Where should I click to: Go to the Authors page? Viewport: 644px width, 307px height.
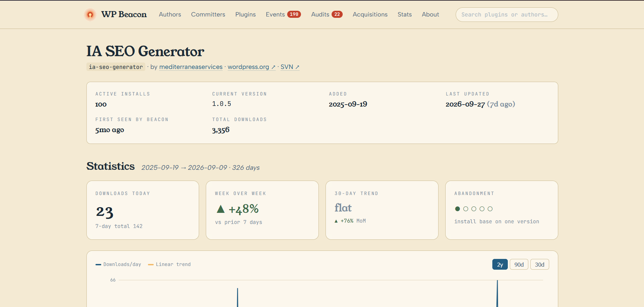pos(170,14)
